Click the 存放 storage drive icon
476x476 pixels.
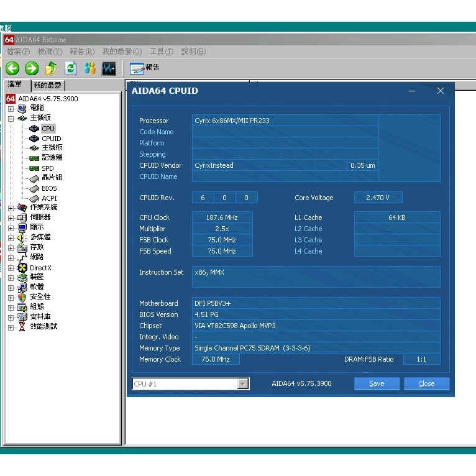(22, 247)
